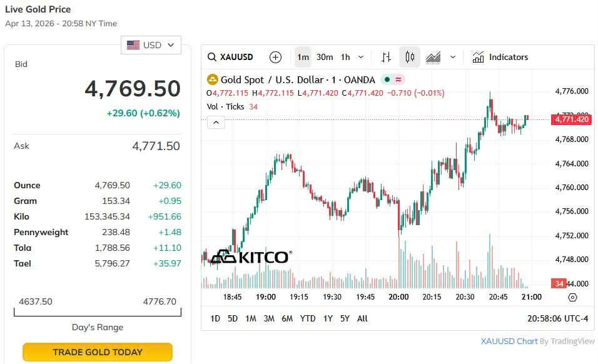Viewport: 598px width, 364px height.
Task: Switch the interval to 30m
Action: click(325, 57)
